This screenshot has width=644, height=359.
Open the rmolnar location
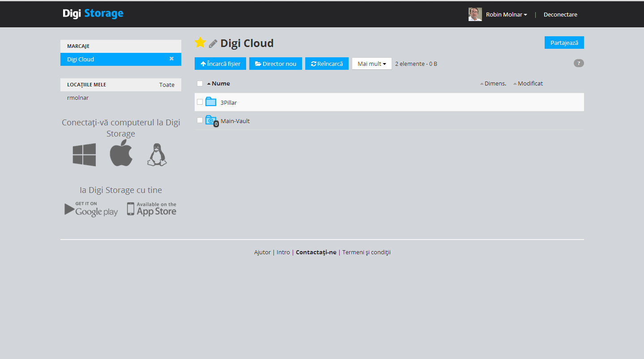78,98
